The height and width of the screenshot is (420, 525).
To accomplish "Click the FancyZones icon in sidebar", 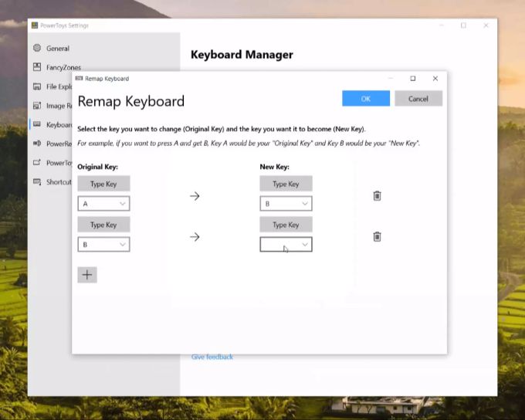I will (x=37, y=67).
